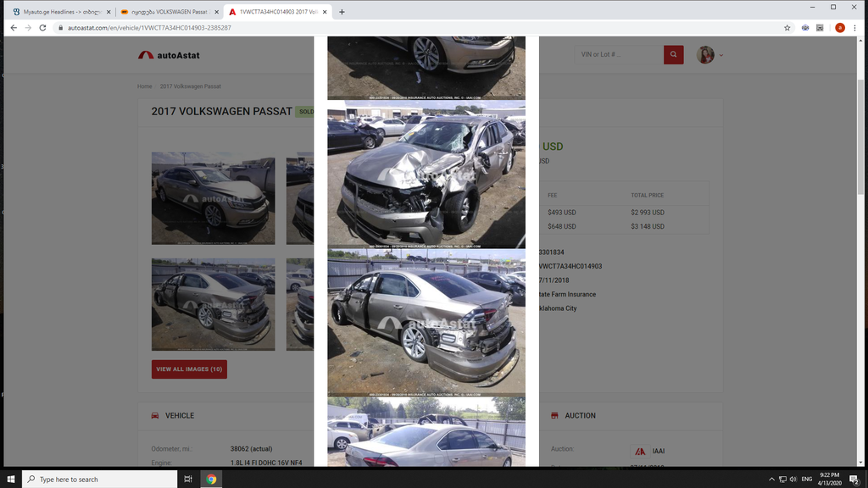Screen dimensions: 868x488
Task: Select the $2 993 USD total price
Action: [x=647, y=213]
